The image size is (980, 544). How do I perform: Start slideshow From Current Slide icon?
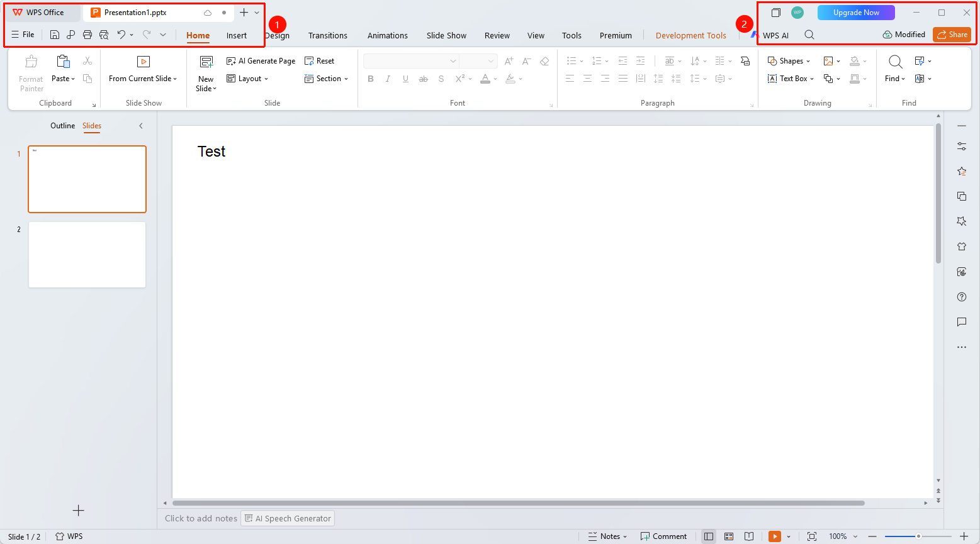coord(144,62)
